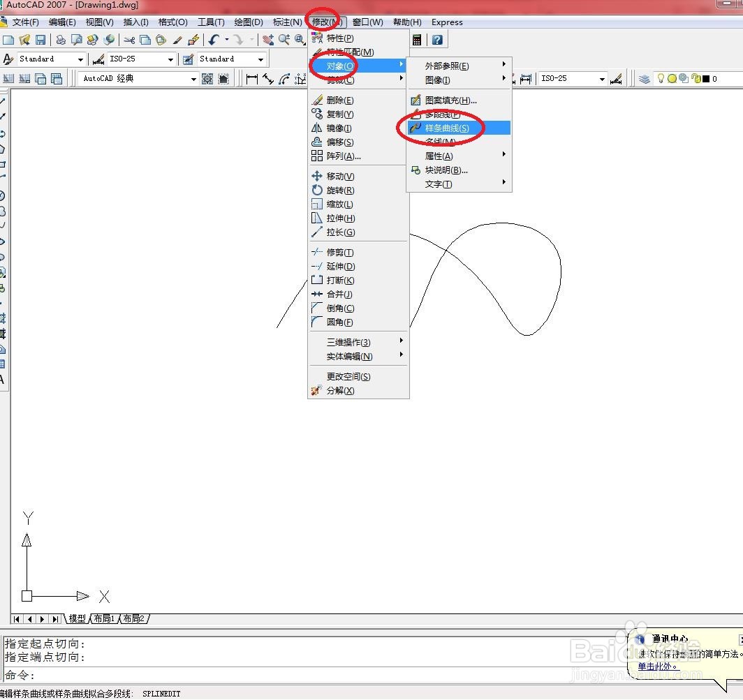The width and height of the screenshot is (743, 700).
Task: Choose 样条曲线(S) in the submenu
Action: coord(459,128)
